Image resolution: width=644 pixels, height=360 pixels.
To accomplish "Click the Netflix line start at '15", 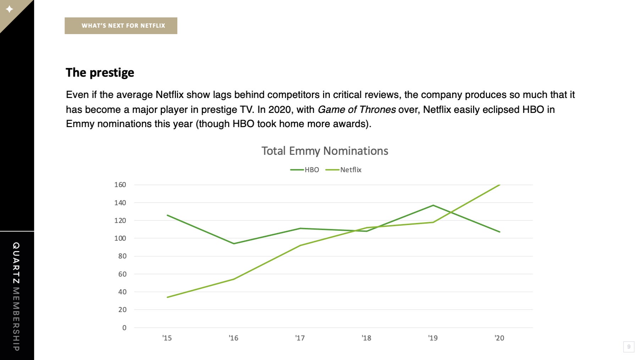I will point(167,297).
